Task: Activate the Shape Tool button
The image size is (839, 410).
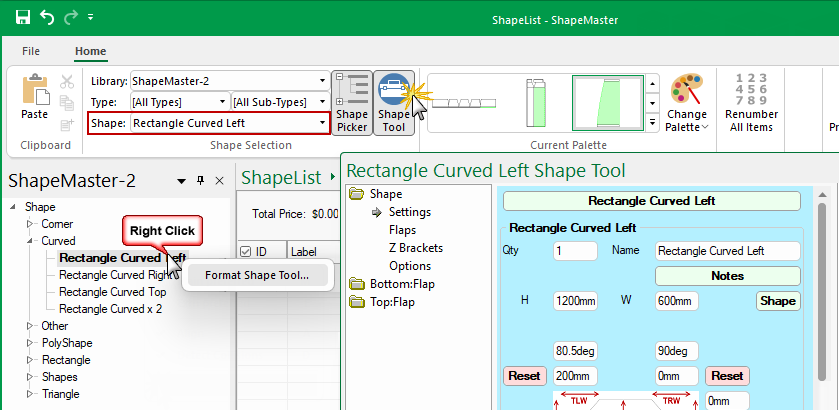Action: pos(393,102)
